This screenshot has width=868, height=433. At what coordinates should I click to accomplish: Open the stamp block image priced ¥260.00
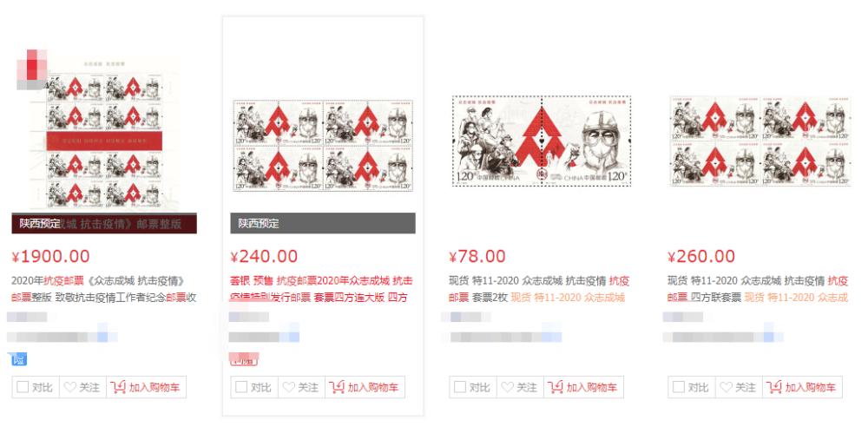(760, 141)
